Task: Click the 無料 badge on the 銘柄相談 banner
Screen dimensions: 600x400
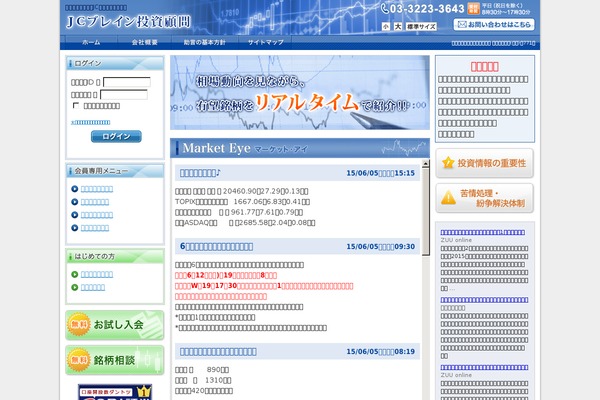Action: pyautogui.click(x=79, y=360)
